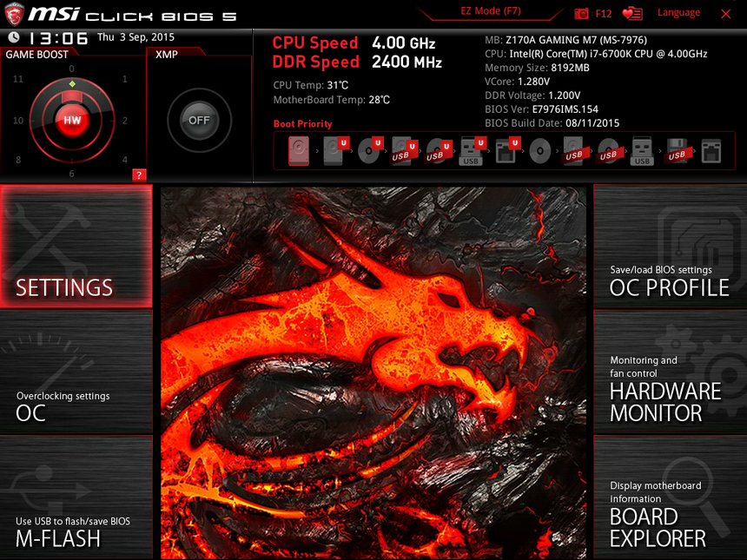Open BOARD EXPLORER to view motherboard info
This screenshot has width=747, height=560.
coord(669,499)
